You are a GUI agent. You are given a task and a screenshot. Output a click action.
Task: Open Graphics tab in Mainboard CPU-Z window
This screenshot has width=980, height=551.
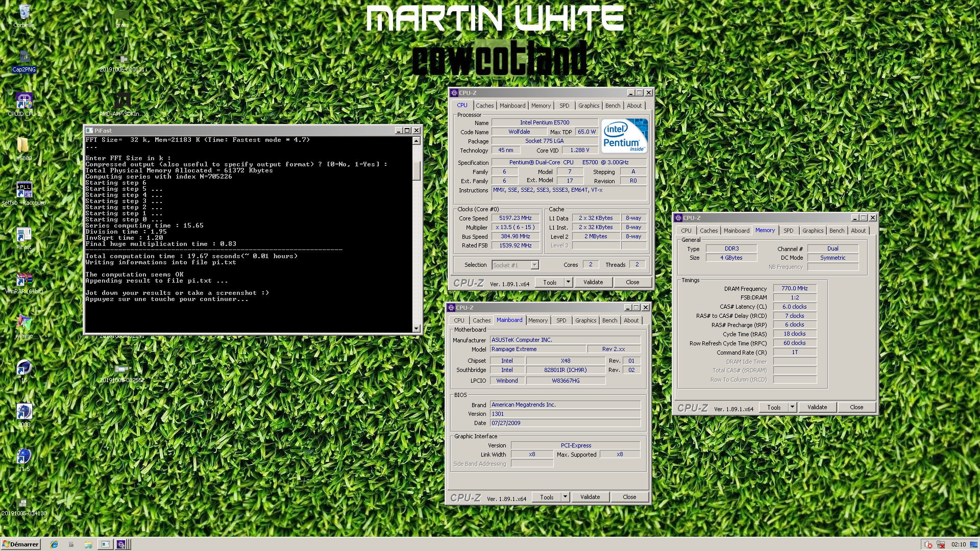pyautogui.click(x=585, y=320)
